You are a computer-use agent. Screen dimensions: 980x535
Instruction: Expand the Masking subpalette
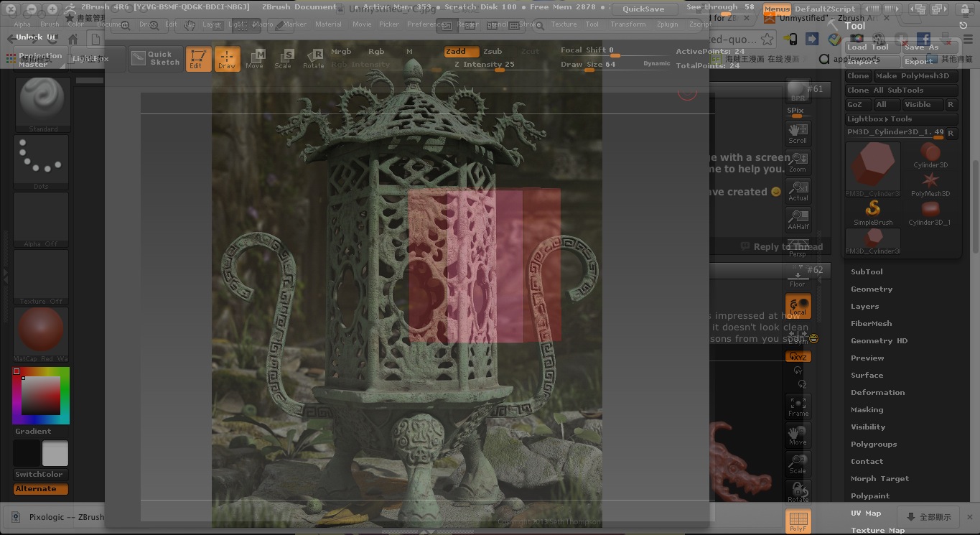(867, 410)
